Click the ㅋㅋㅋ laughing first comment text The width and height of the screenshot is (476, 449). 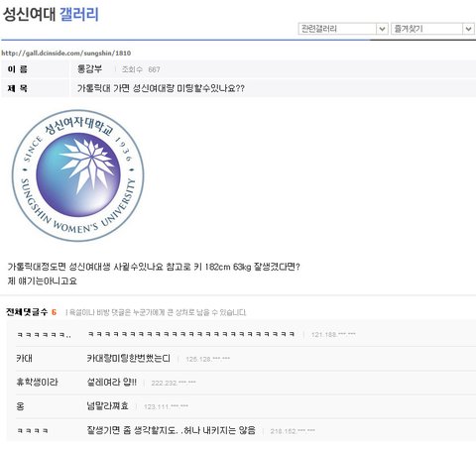tap(191, 334)
